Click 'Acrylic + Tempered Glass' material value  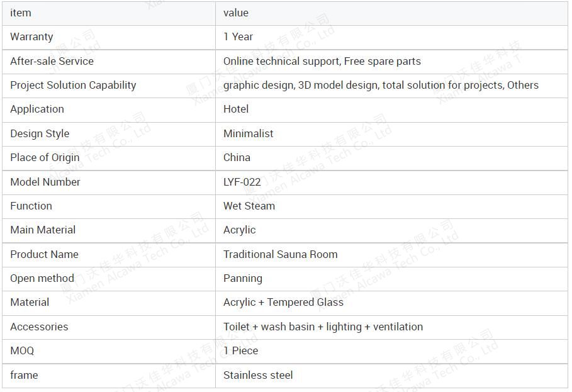pos(283,302)
